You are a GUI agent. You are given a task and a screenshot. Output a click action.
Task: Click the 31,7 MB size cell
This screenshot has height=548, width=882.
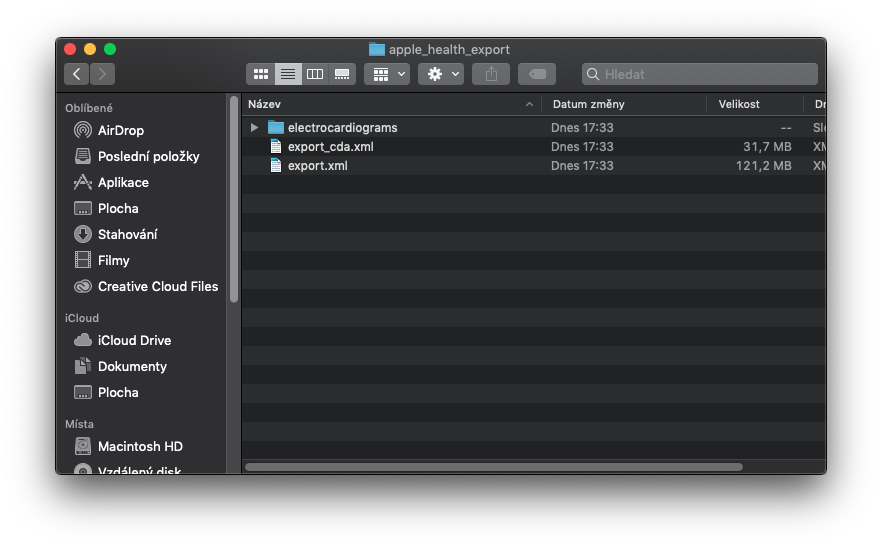767,147
